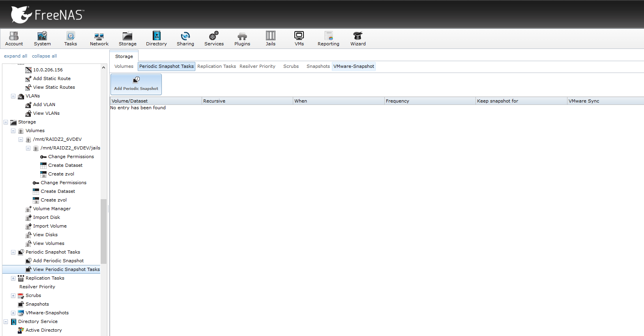Click Create zvol under the jails dataset
Screen dimensions: 644x336
click(x=61, y=174)
